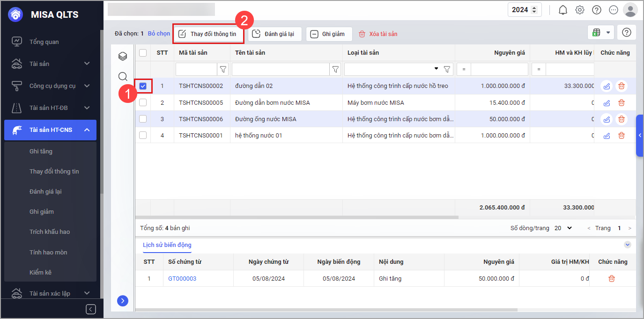The width and height of the screenshot is (644, 319).
Task: Open voucher link GT000003
Action: click(x=182, y=279)
